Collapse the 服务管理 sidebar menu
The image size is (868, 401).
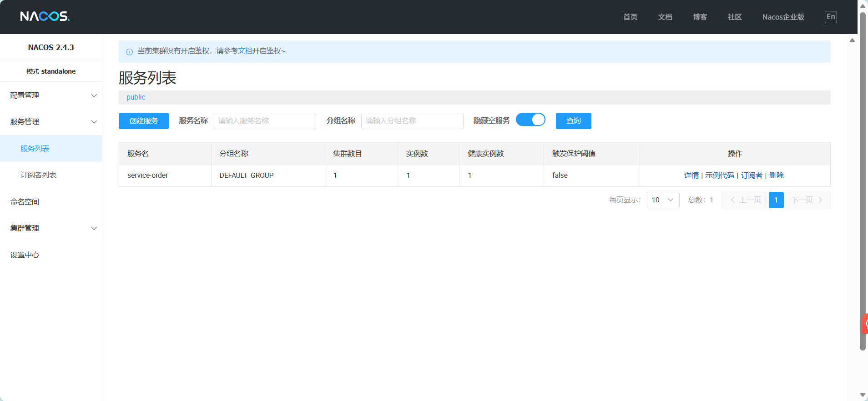pos(51,122)
